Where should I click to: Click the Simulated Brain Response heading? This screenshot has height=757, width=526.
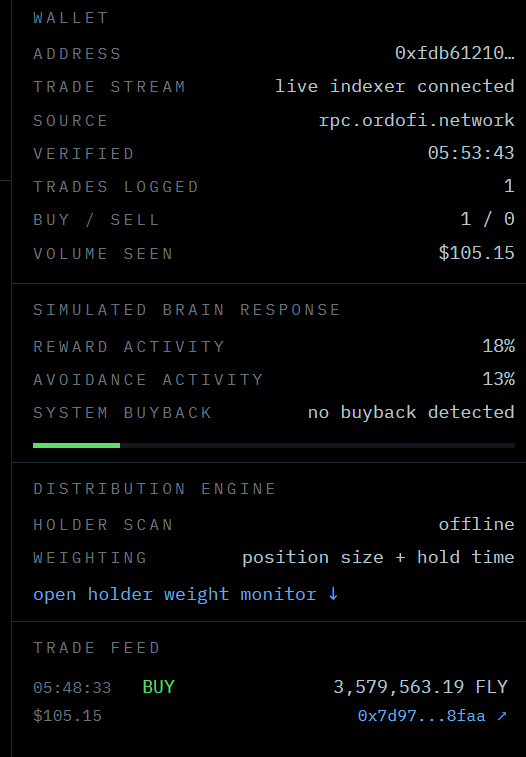click(x=187, y=310)
